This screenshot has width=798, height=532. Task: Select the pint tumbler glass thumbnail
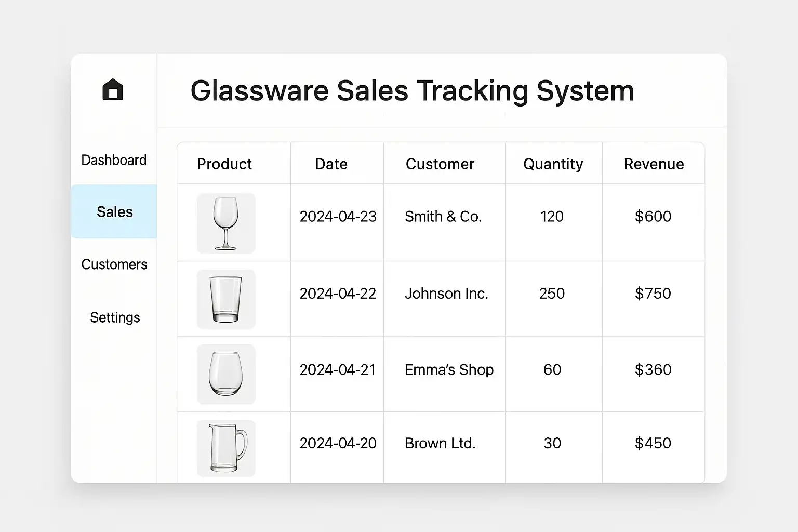(226, 299)
